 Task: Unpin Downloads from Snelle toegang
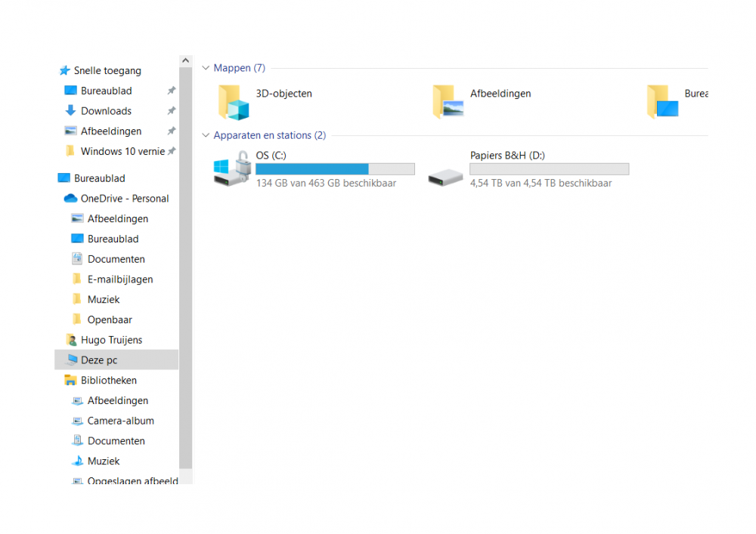pos(171,110)
